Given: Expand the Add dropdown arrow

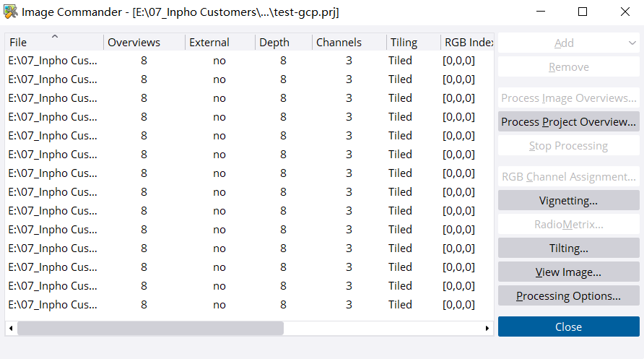Looking at the screenshot, I should click(632, 43).
